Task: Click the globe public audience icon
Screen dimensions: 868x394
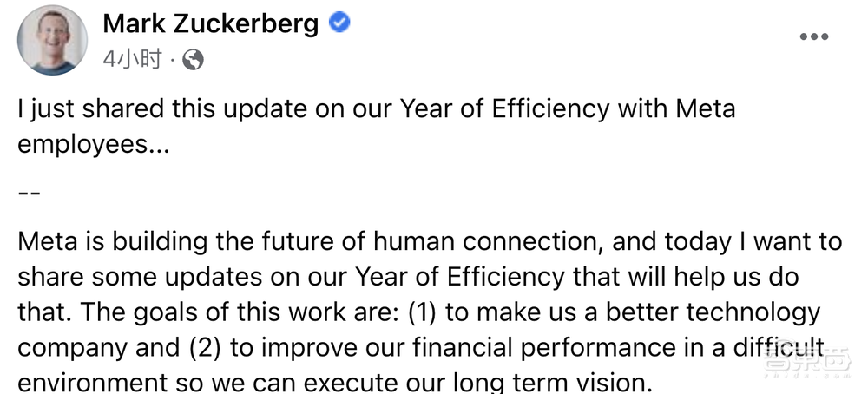Action: [194, 59]
